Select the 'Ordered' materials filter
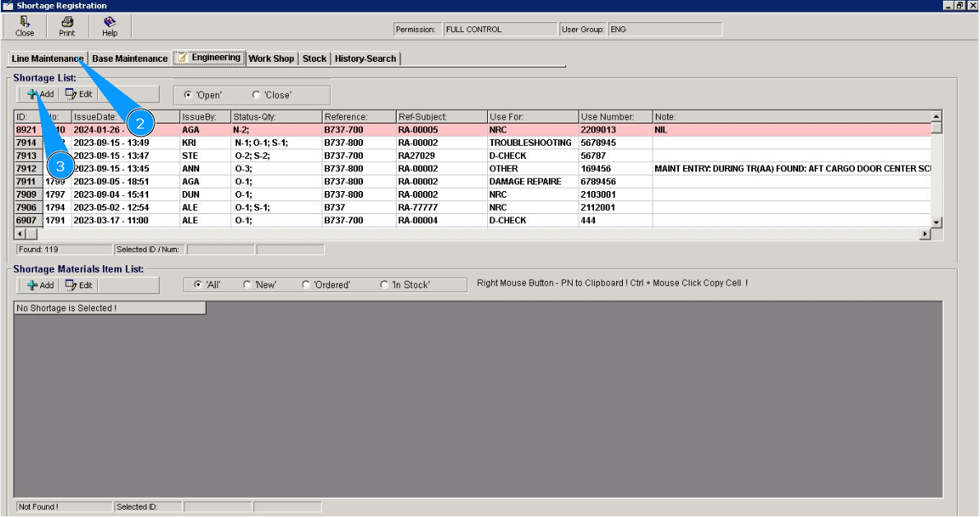The image size is (980, 518). (326, 285)
